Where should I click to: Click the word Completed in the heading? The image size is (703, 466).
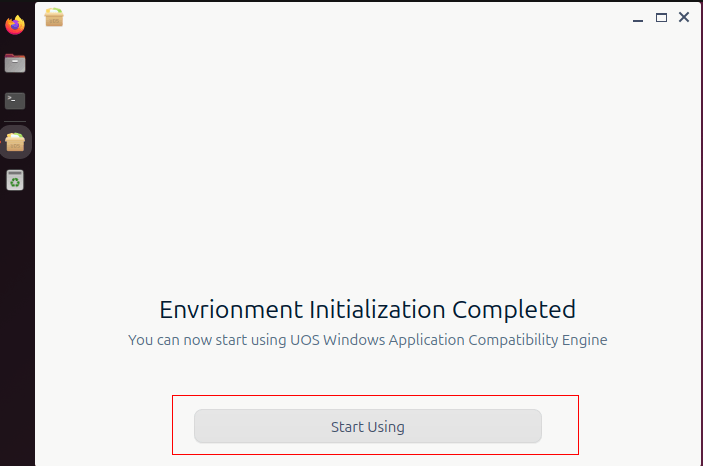[x=514, y=309]
